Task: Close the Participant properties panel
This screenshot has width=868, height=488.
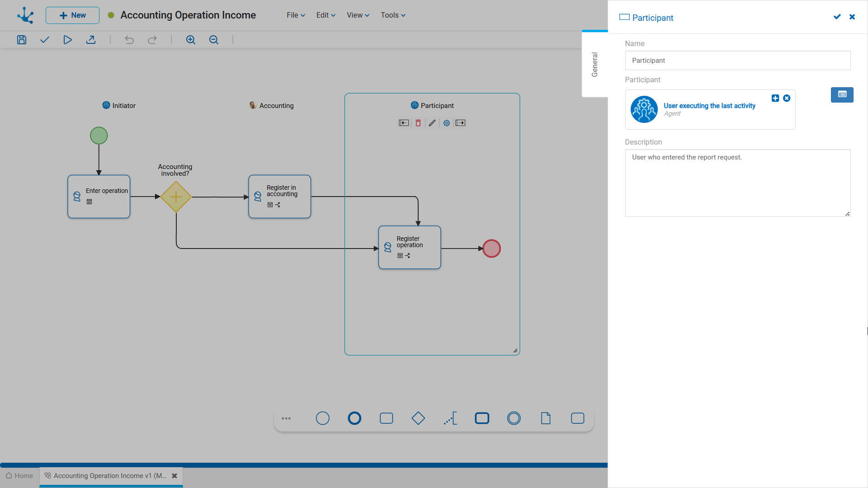Action: pyautogui.click(x=852, y=17)
